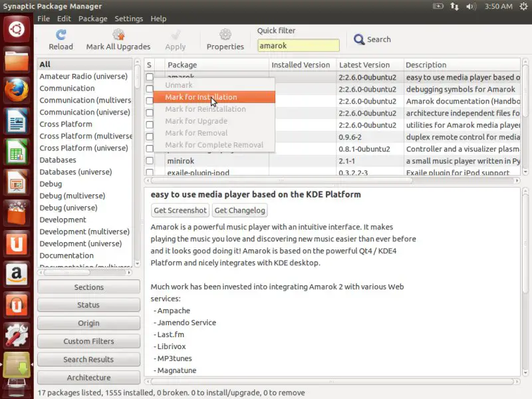532x399 pixels.
Task: Sort packages by the Package column header
Action: 217,65
